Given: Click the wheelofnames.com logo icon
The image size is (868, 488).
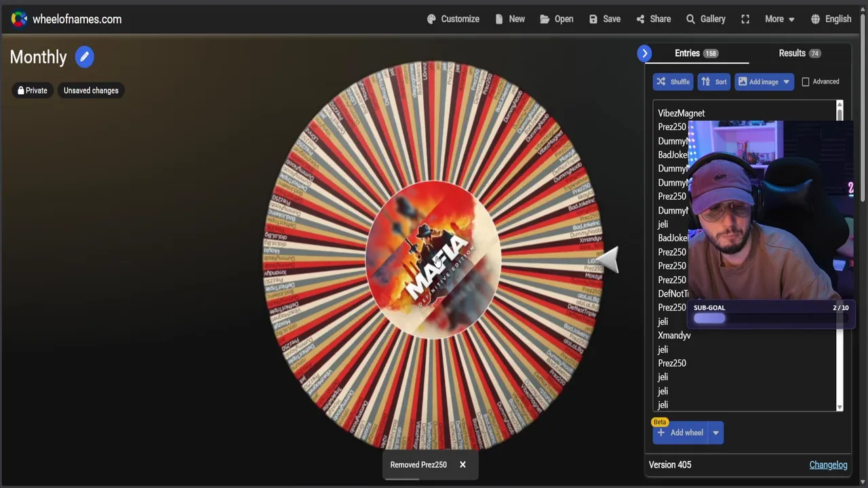Looking at the screenshot, I should click(x=19, y=19).
